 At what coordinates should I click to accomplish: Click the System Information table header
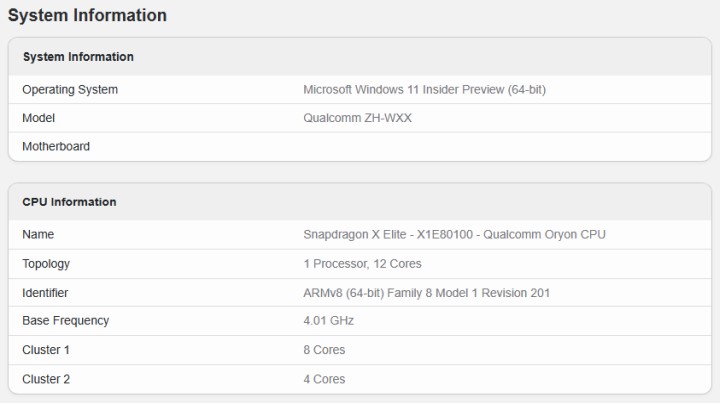point(78,57)
